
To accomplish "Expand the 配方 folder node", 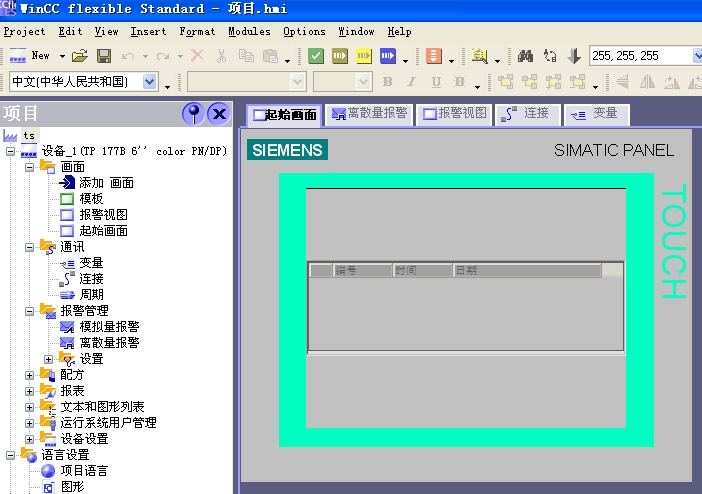I will pos(30,374).
